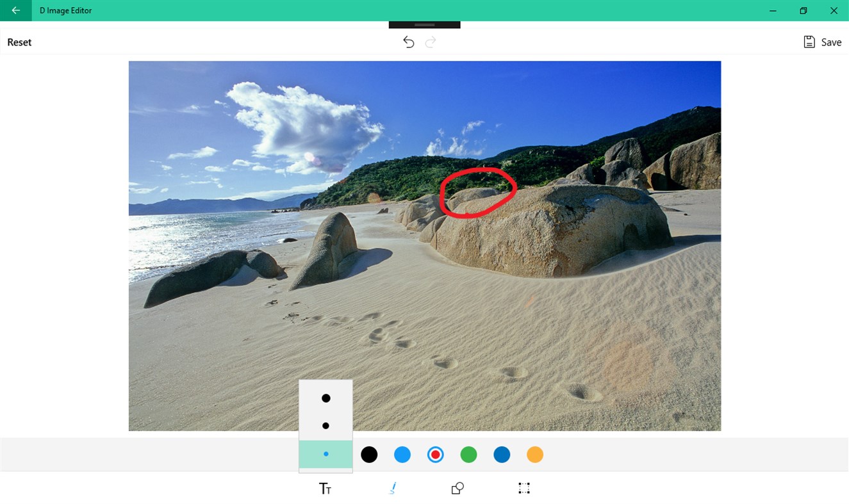The width and height of the screenshot is (849, 504).
Task: Click the Save label
Action: click(831, 42)
